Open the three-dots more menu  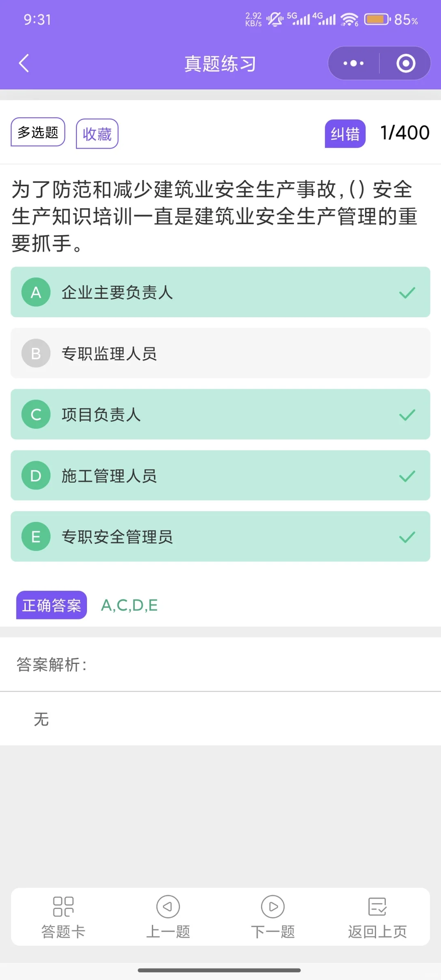click(354, 63)
